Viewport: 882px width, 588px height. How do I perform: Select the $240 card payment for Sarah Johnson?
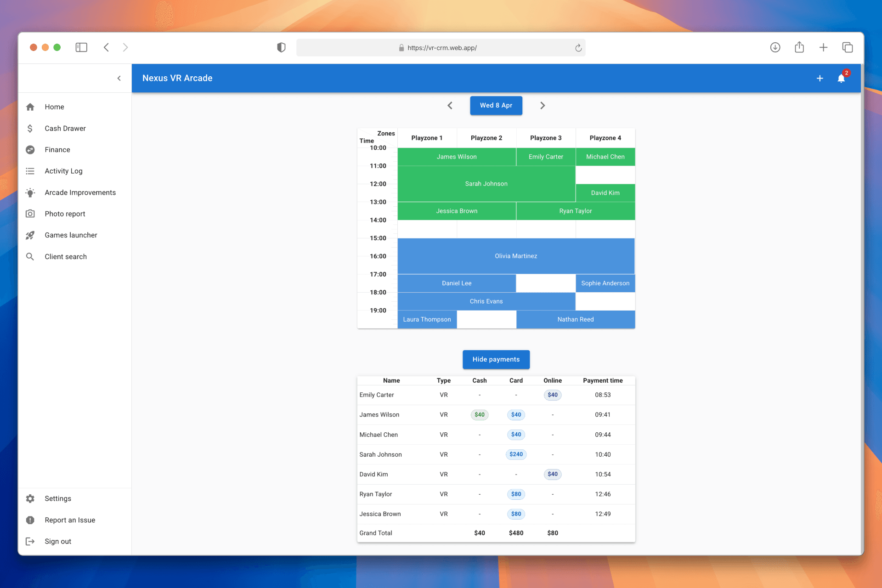pyautogui.click(x=516, y=454)
